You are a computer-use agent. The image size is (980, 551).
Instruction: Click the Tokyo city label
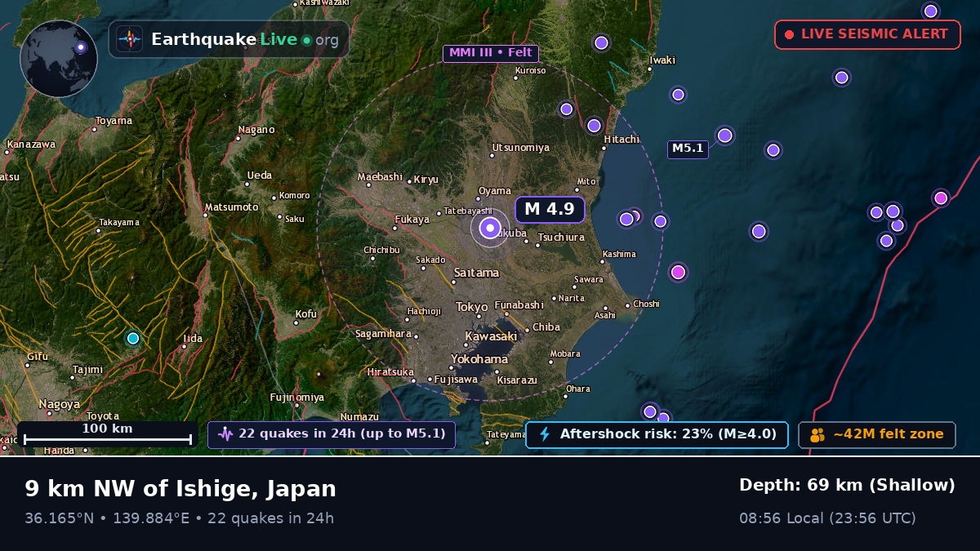coord(471,307)
